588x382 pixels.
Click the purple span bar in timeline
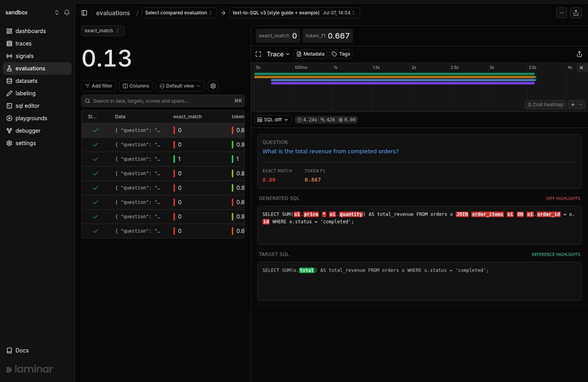coord(403,83)
